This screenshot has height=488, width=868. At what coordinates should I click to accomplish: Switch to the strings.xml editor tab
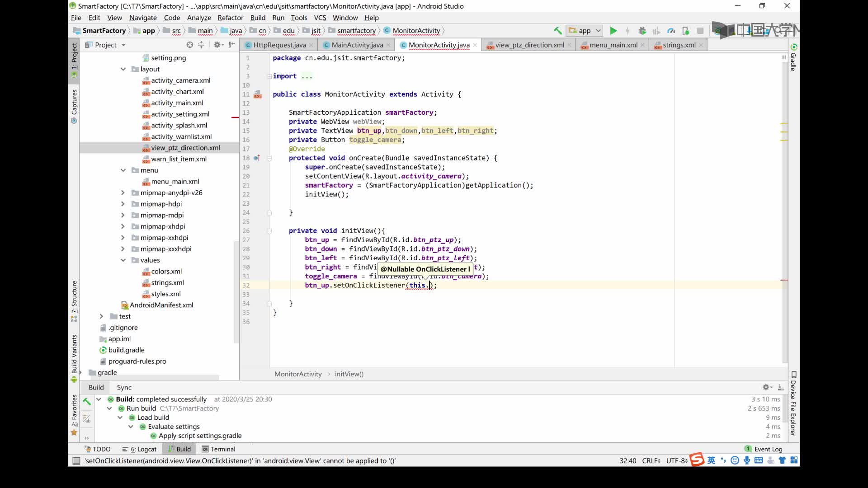point(679,45)
